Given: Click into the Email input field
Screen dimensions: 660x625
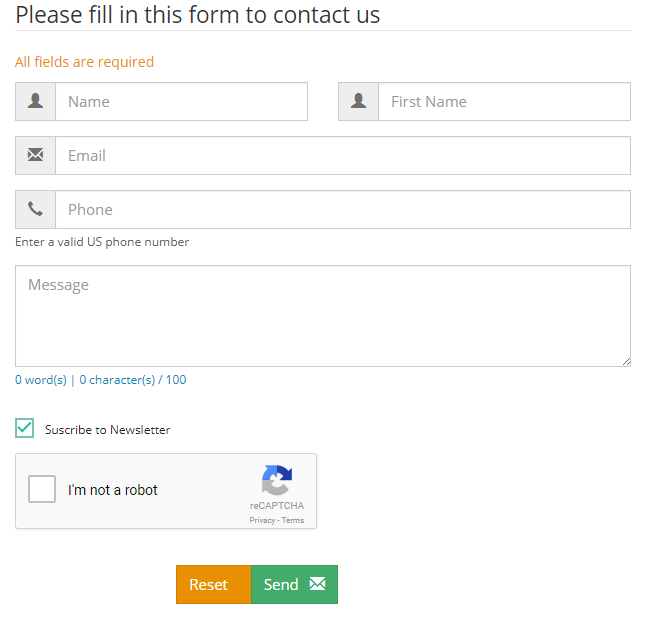Looking at the screenshot, I should (x=342, y=155).
